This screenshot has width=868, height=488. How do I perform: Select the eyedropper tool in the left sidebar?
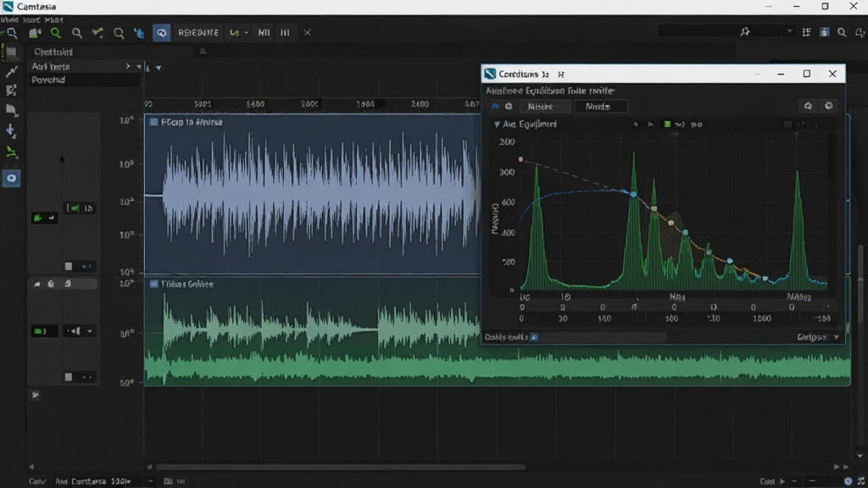pyautogui.click(x=11, y=71)
